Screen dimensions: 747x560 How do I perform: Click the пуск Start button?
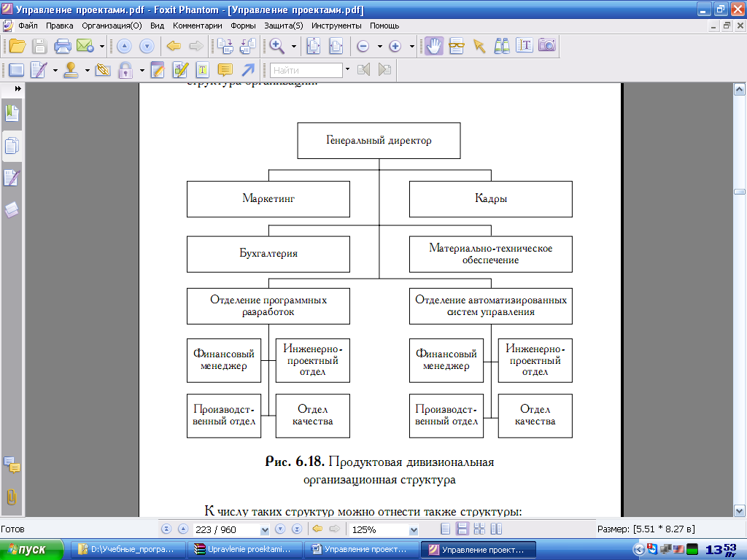pyautogui.click(x=31, y=550)
